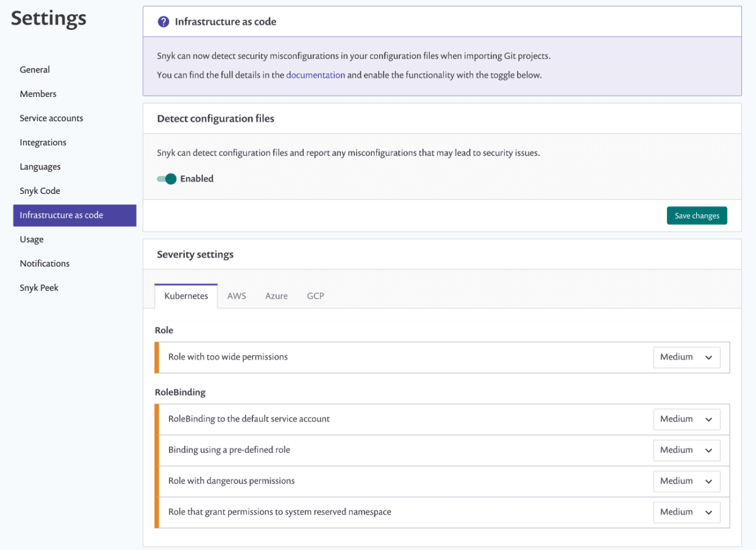
Task: Open severity dropdown for RoleBinding to default service account
Action: [686, 420]
